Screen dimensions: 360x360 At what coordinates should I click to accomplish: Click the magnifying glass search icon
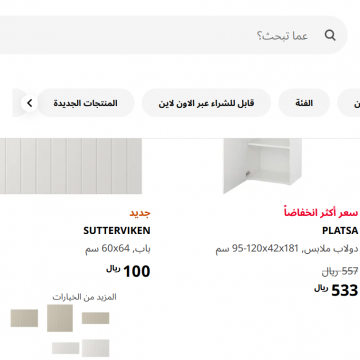point(330,35)
